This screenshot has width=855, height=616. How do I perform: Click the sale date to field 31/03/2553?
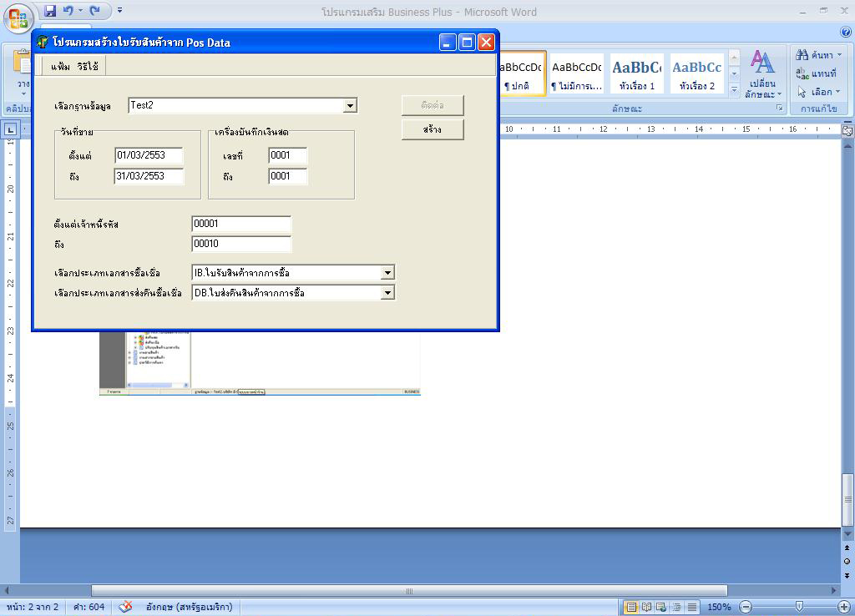(x=149, y=176)
